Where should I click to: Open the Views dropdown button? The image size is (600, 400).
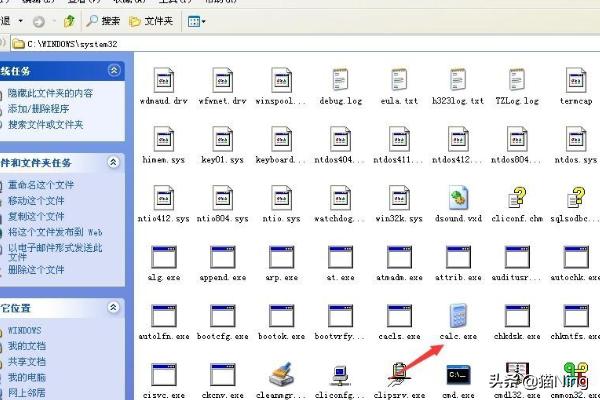(x=196, y=21)
